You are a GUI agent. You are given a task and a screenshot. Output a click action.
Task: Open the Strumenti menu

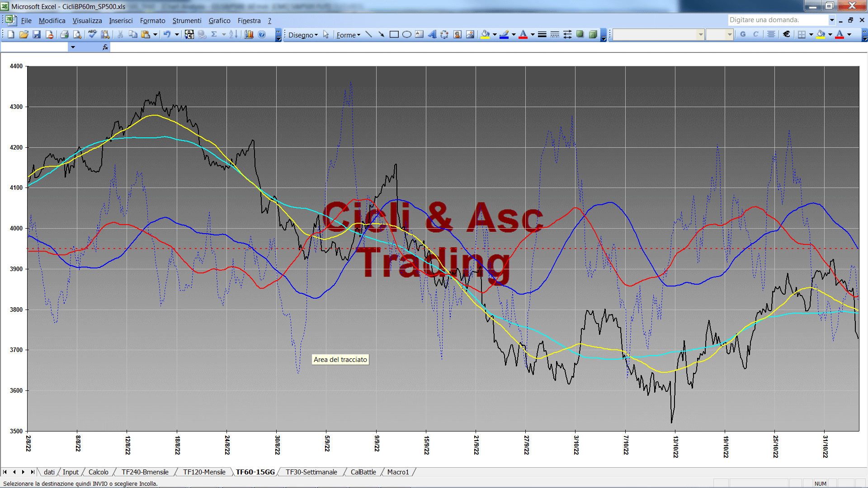coord(187,21)
